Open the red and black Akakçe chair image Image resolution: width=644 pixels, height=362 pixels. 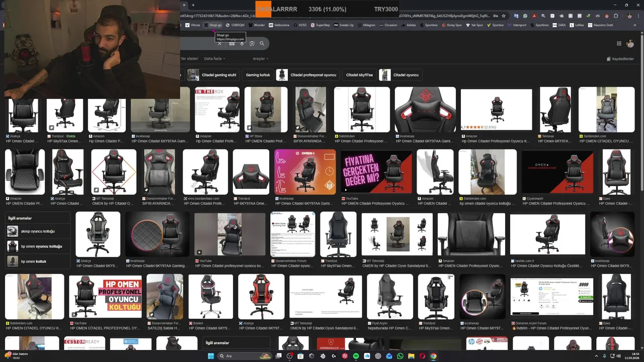[261, 297]
